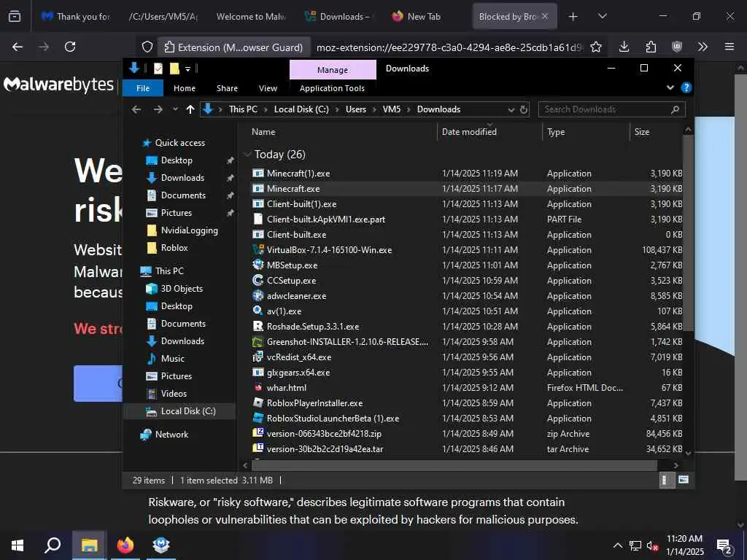The image size is (747, 560).
Task: Select Music under This PC
Action: coord(172,359)
